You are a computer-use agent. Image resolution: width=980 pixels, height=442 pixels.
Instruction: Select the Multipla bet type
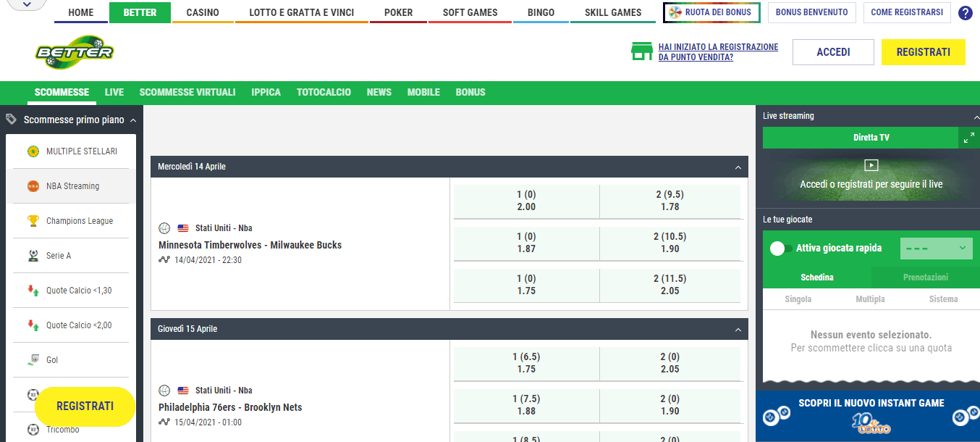click(x=871, y=299)
